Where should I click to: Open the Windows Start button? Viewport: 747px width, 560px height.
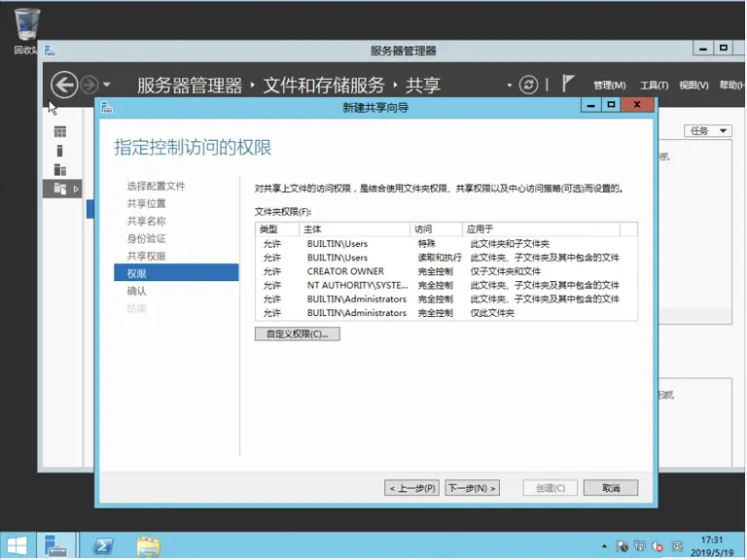click(17, 545)
